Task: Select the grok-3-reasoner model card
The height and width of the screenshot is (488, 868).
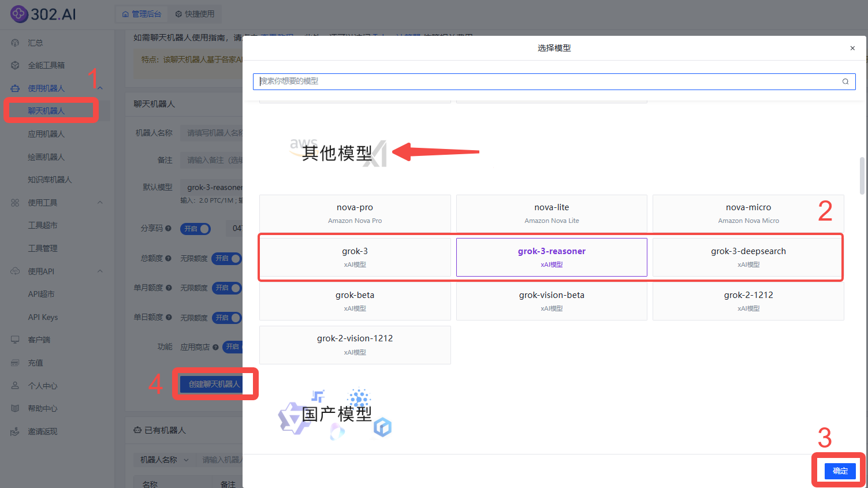Action: click(x=552, y=257)
